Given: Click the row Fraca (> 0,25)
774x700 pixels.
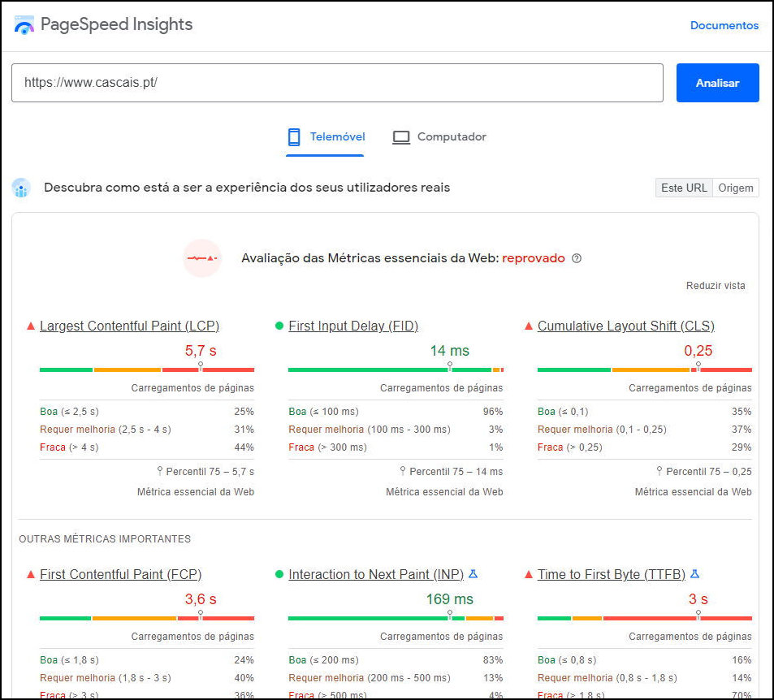Looking at the screenshot, I should click(x=644, y=447).
